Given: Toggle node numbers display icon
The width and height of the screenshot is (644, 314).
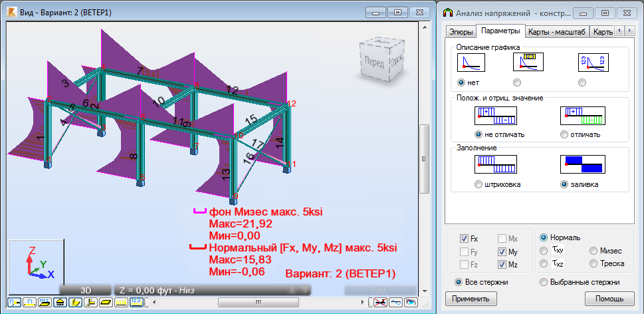Looking at the screenshot, I should pyautogui.click(x=15, y=303).
